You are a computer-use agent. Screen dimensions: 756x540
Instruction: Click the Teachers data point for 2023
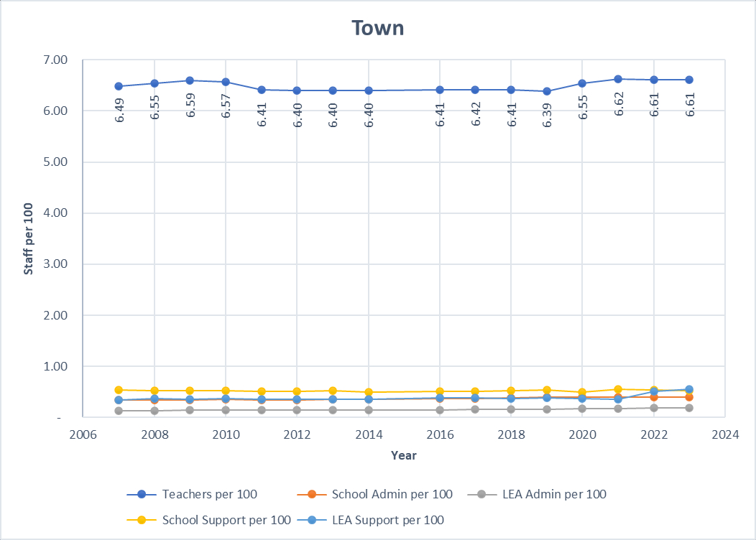click(x=689, y=80)
